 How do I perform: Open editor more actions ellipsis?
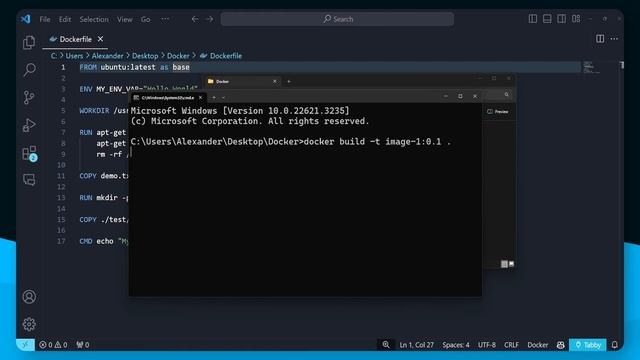coord(614,39)
